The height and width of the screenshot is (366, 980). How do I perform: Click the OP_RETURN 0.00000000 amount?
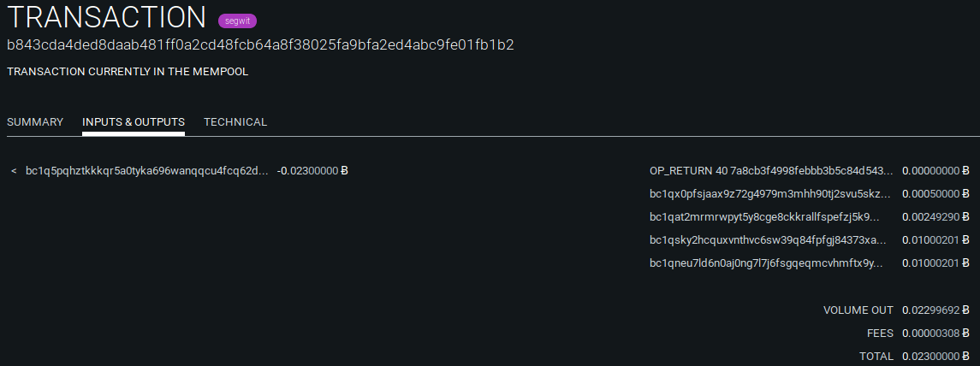tap(935, 170)
